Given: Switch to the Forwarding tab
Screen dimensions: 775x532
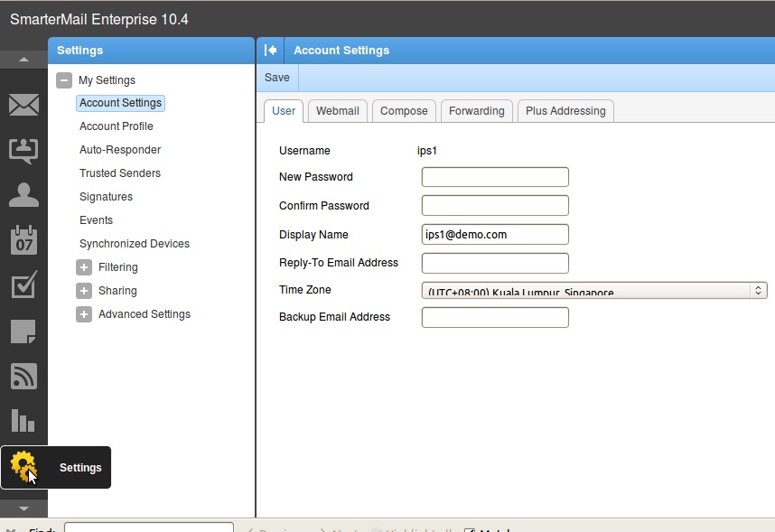Looking at the screenshot, I should (476, 111).
